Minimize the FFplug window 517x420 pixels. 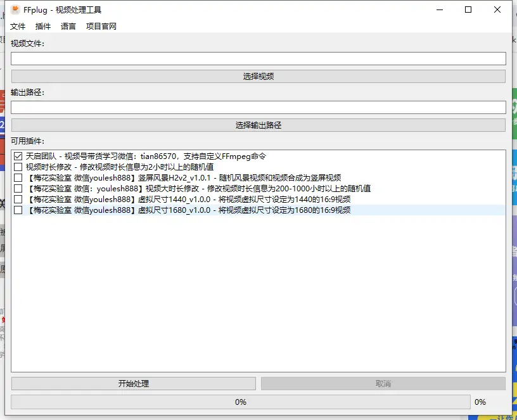tap(439, 10)
